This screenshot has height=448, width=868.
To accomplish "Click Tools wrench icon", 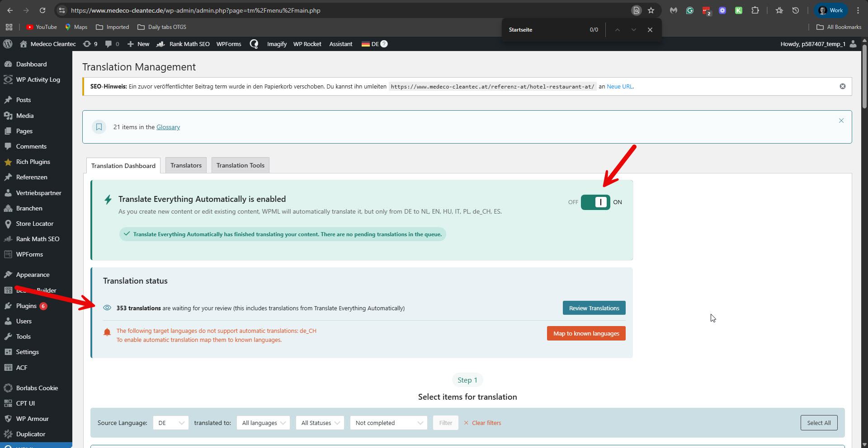I will (8, 336).
